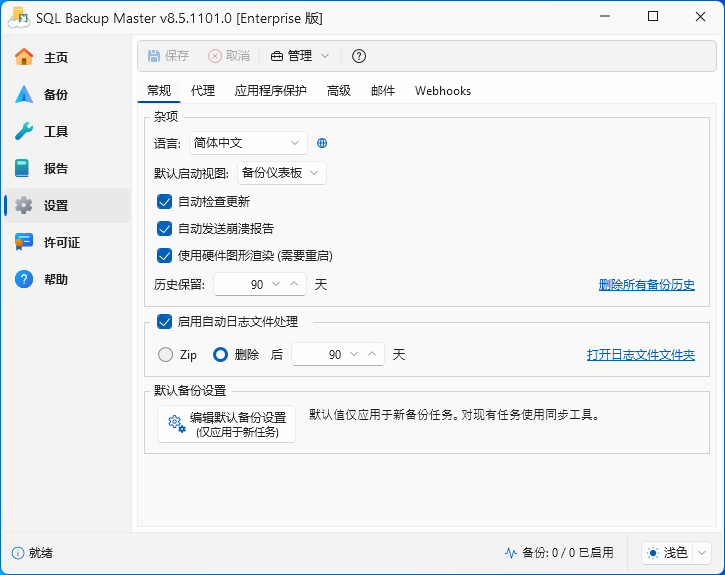Close the SQL Backup Master window
Viewport: 725px width, 575px height.
point(700,17)
